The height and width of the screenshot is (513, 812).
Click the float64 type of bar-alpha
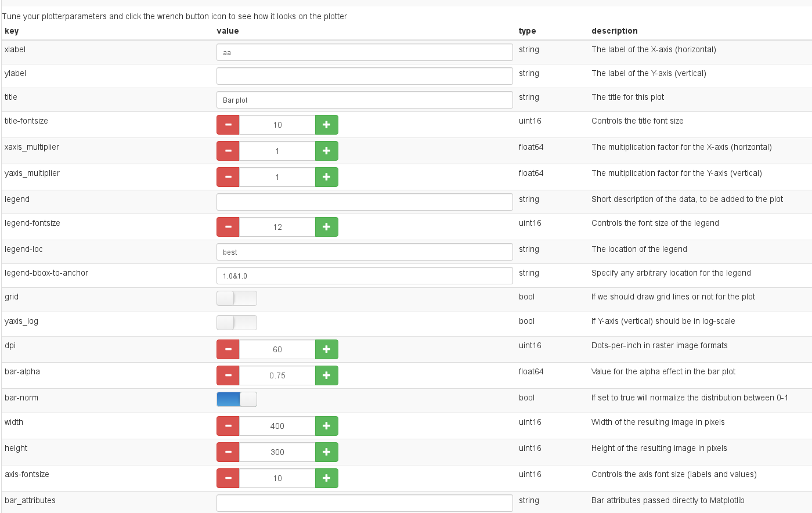pyautogui.click(x=531, y=371)
